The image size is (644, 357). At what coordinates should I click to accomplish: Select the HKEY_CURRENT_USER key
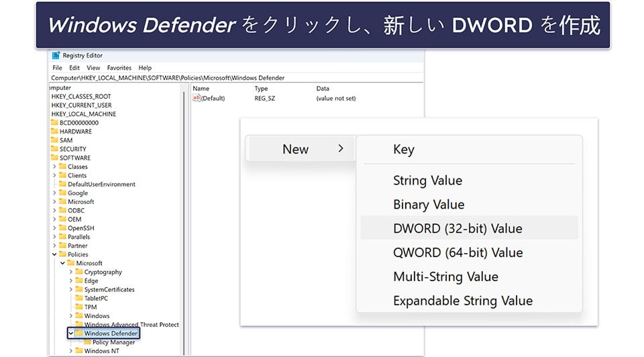pyautogui.click(x=81, y=105)
